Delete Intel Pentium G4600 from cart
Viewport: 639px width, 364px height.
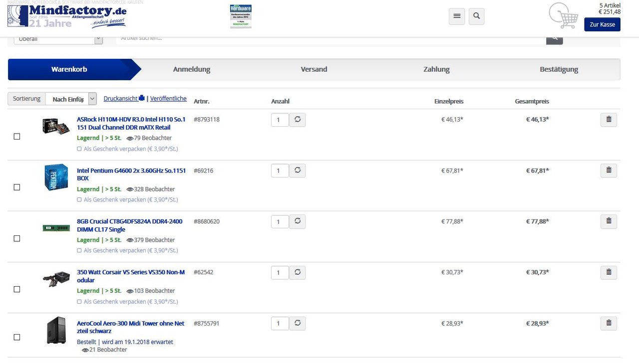click(609, 171)
